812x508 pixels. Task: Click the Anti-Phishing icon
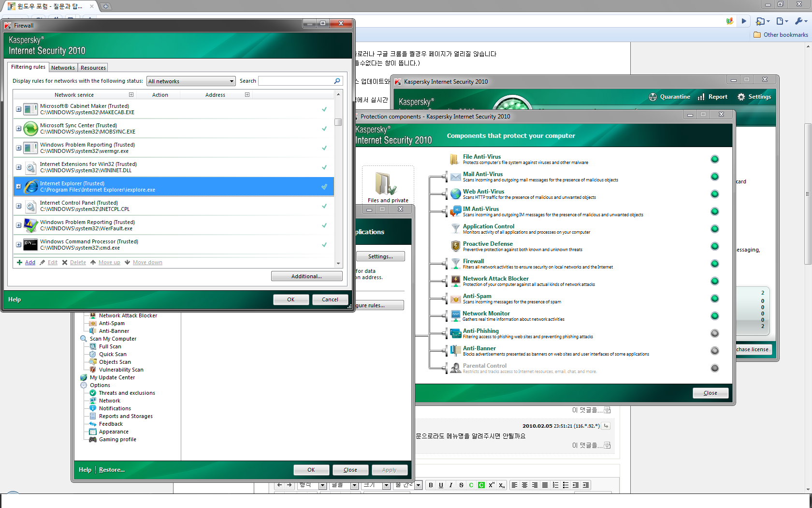(x=455, y=333)
